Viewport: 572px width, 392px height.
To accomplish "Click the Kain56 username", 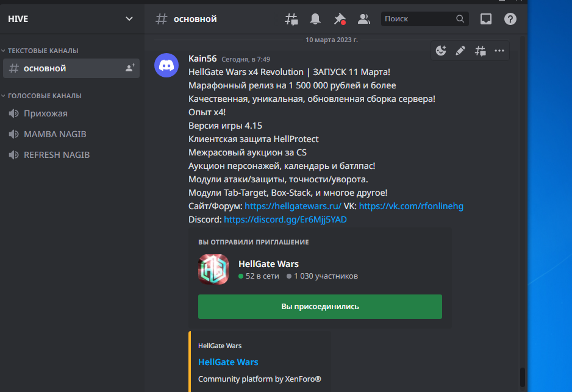I will (202, 59).
